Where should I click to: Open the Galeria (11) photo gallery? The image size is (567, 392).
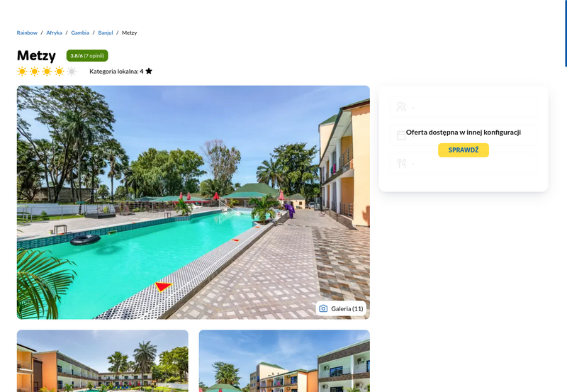pyautogui.click(x=341, y=308)
